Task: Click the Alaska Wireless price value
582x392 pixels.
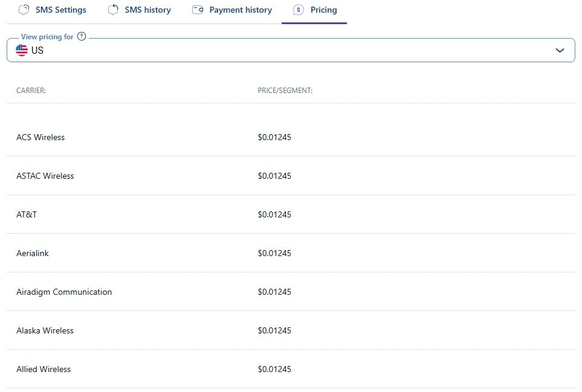Action: [x=274, y=330]
